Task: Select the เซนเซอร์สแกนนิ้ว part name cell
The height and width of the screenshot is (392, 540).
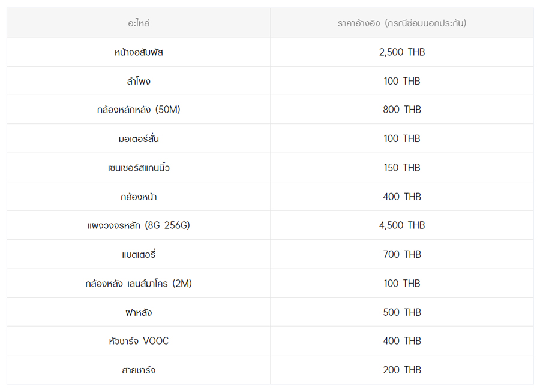Action: pyautogui.click(x=139, y=168)
